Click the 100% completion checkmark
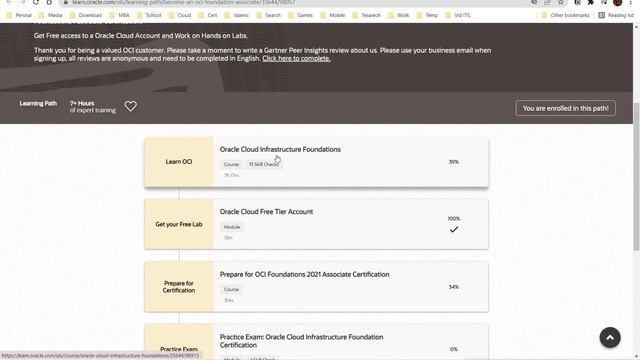The height and width of the screenshot is (360, 640). click(454, 230)
